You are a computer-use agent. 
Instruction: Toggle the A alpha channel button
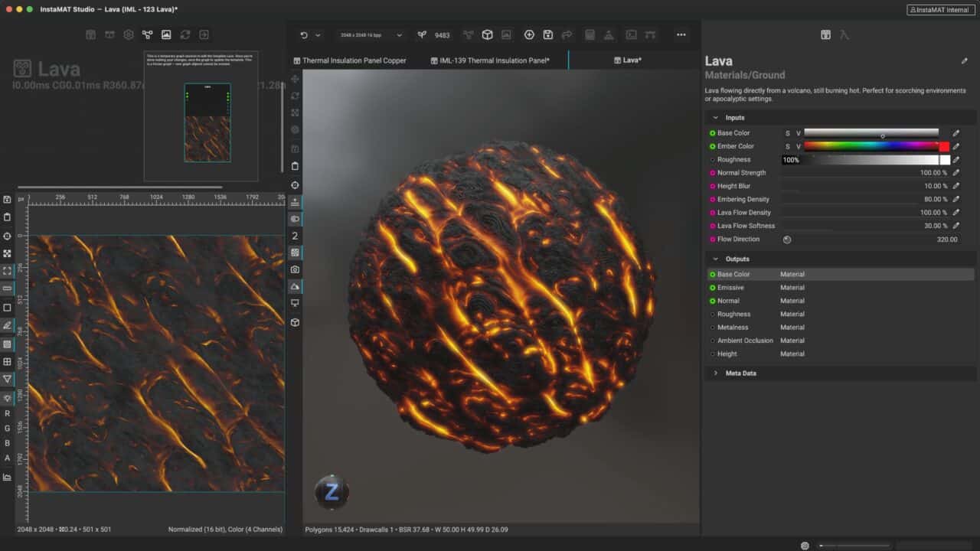click(x=8, y=458)
